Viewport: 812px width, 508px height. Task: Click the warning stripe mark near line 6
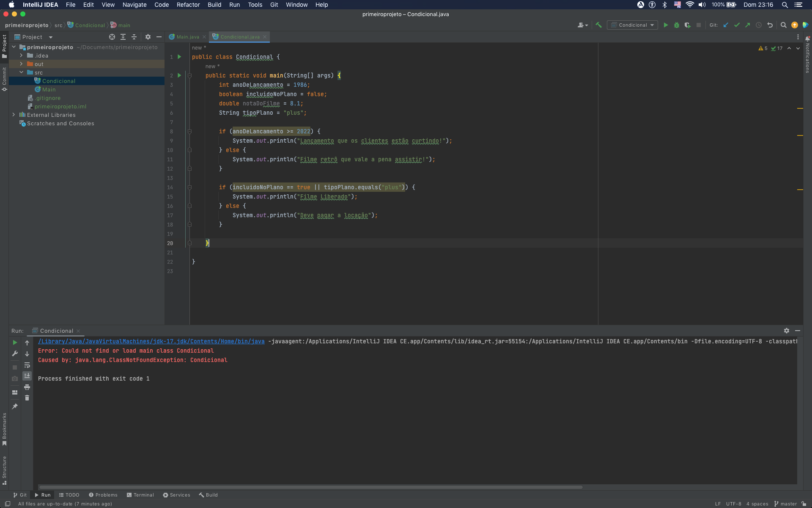(800, 108)
